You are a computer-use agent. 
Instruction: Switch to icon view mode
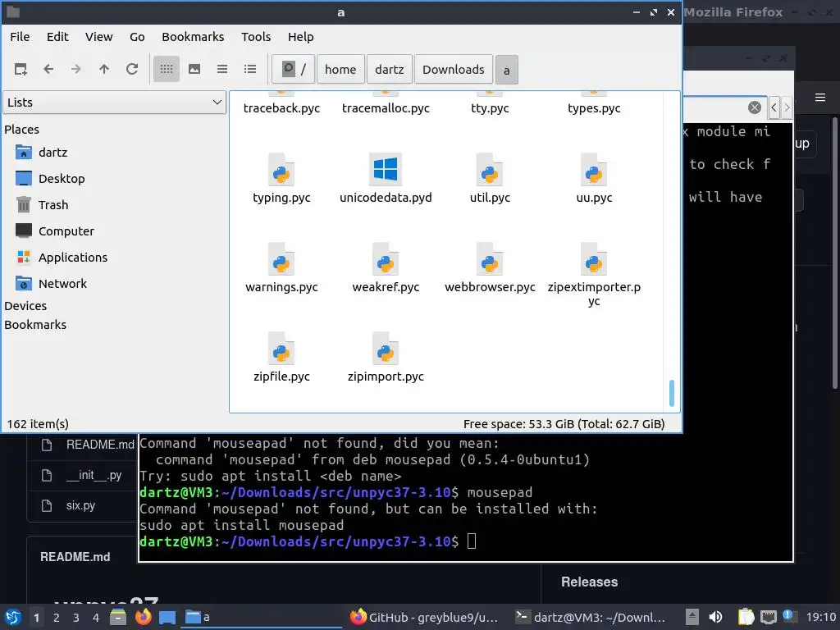(x=167, y=69)
